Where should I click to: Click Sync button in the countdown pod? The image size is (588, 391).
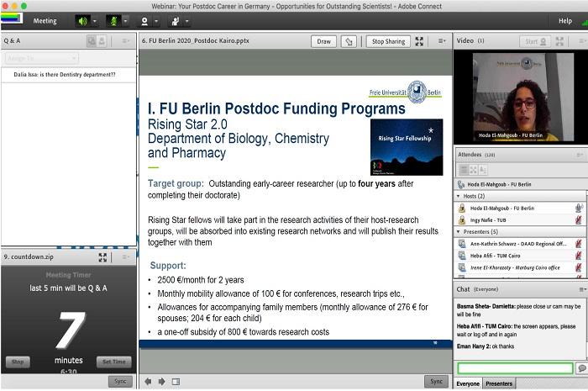tap(120, 382)
